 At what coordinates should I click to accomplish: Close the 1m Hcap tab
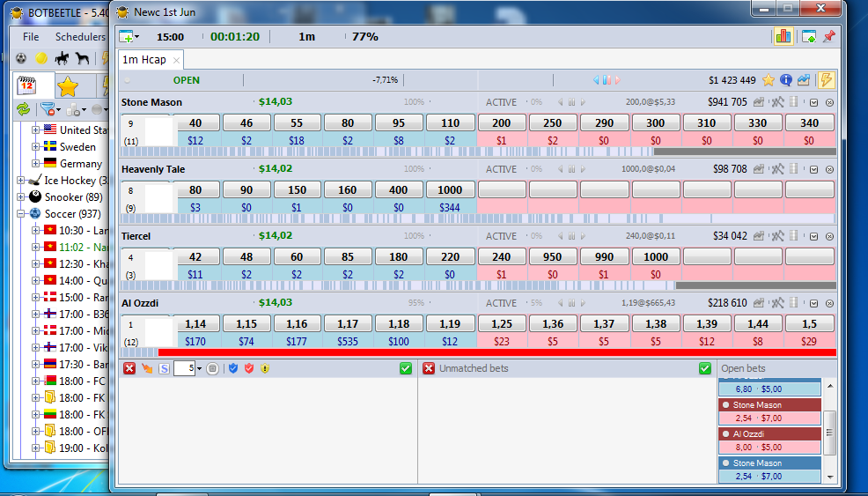click(176, 61)
